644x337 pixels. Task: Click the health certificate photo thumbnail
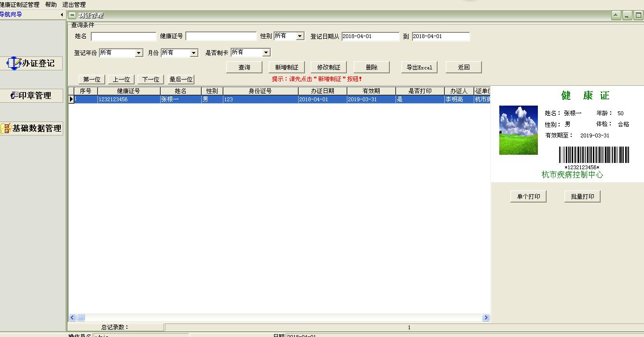[518, 130]
